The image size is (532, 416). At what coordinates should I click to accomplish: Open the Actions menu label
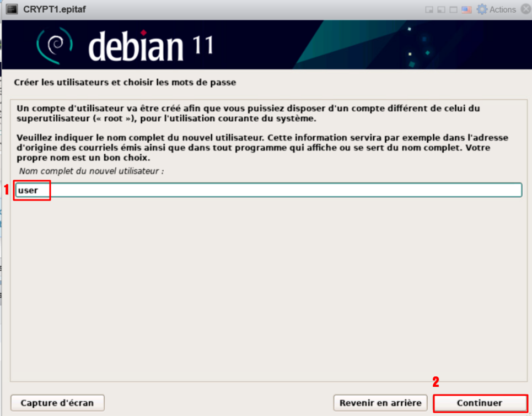tap(502, 9)
